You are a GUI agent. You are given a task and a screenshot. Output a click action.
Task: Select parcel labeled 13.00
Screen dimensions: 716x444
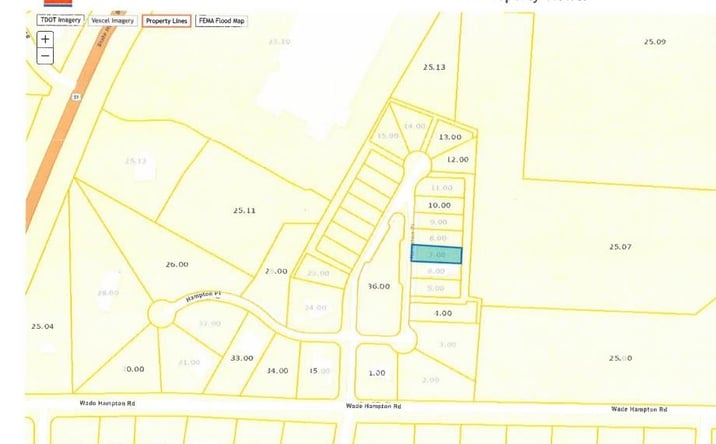pyautogui.click(x=450, y=137)
